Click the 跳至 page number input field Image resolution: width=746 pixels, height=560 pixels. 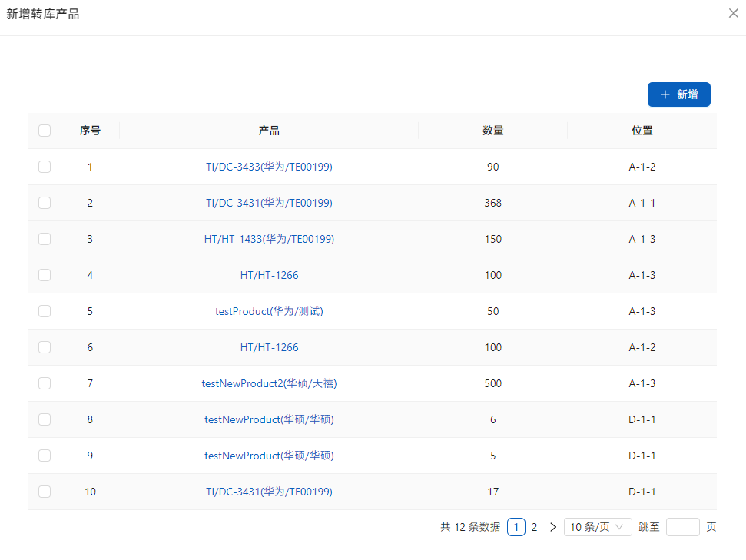pos(682,527)
